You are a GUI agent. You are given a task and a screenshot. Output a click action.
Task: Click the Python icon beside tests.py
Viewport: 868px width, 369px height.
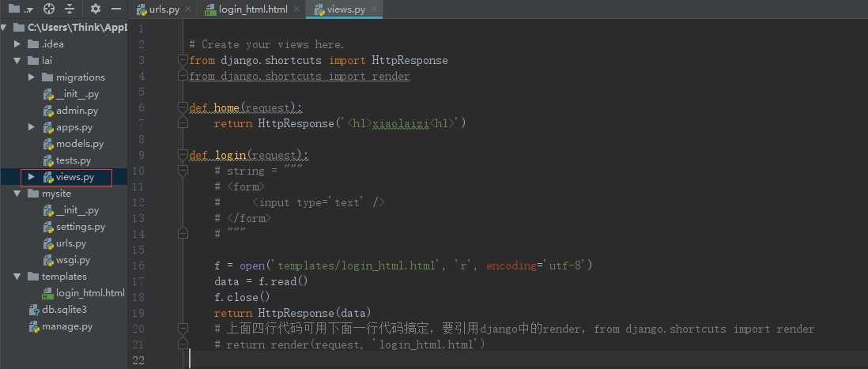click(x=48, y=160)
